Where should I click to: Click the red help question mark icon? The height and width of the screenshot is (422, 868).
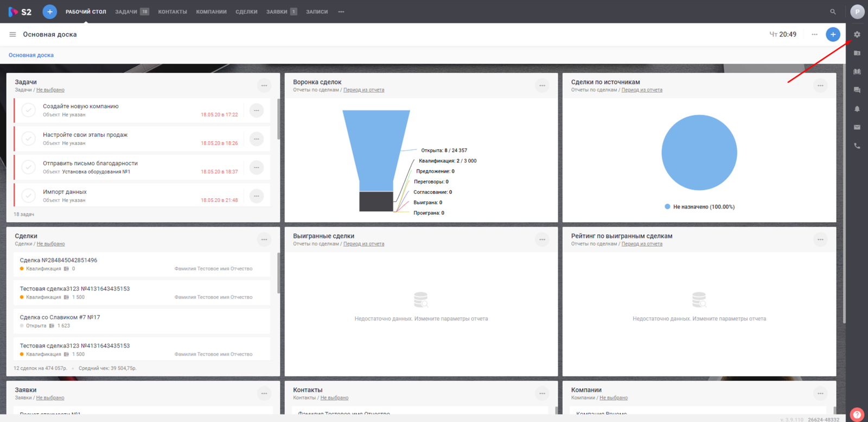[857, 414]
